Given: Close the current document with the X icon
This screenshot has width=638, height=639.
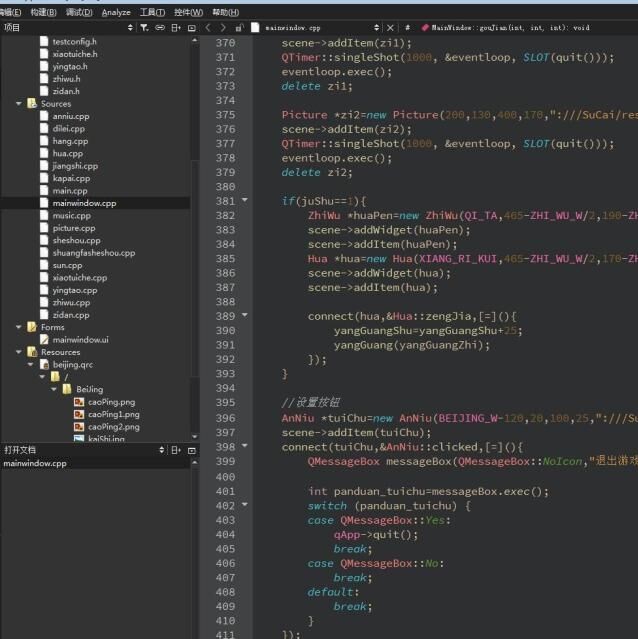Looking at the screenshot, I should tap(390, 27).
